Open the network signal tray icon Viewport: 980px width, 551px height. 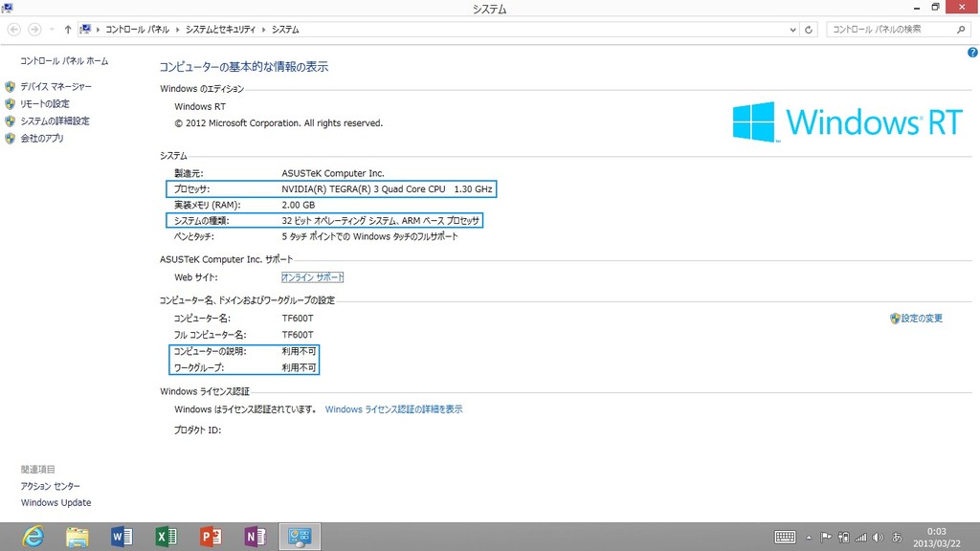[860, 538]
